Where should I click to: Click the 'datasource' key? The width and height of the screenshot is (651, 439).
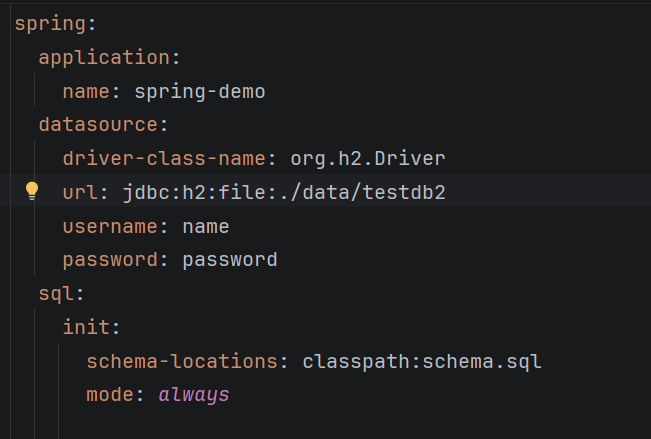(x=97, y=125)
